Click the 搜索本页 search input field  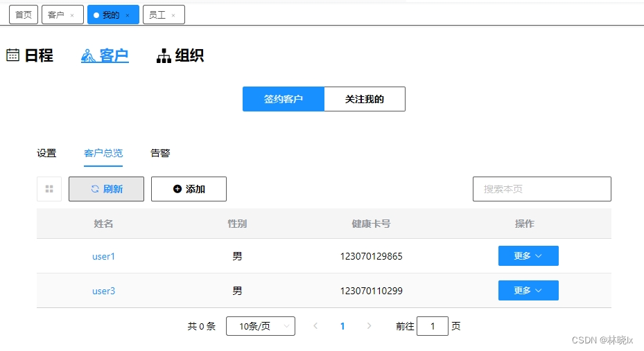tap(541, 189)
